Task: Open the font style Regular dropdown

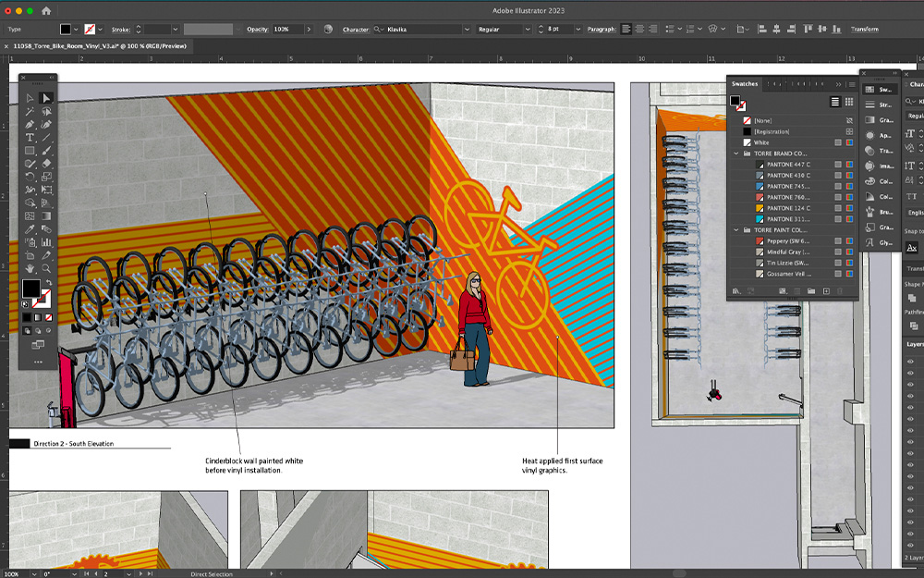Action: click(528, 29)
